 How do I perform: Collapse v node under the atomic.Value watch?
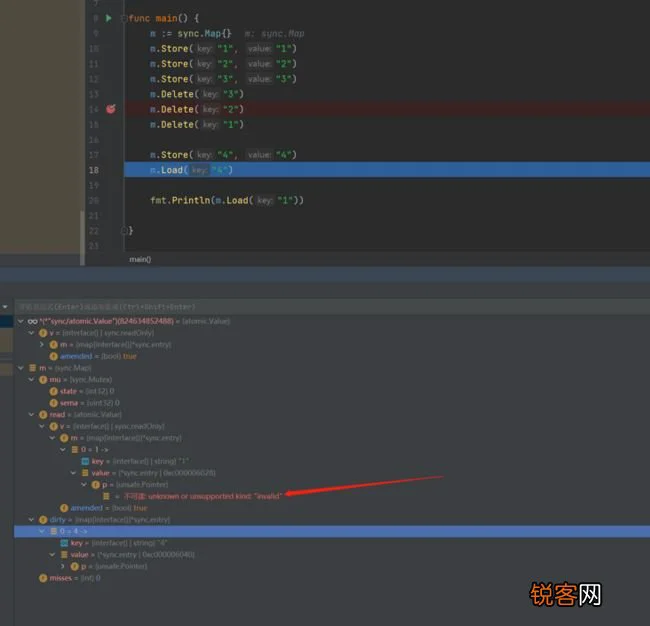tap(31, 333)
